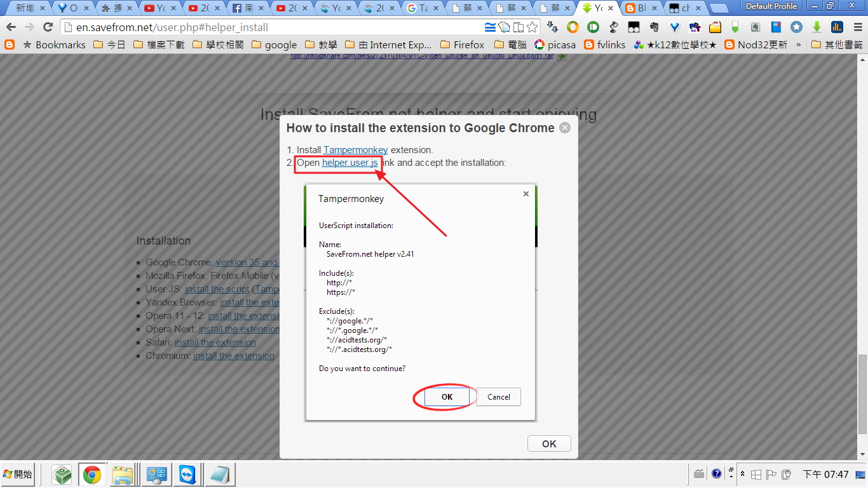Switch to the Facebook 南 tab
Screen dimensions: 868x488
247,8
